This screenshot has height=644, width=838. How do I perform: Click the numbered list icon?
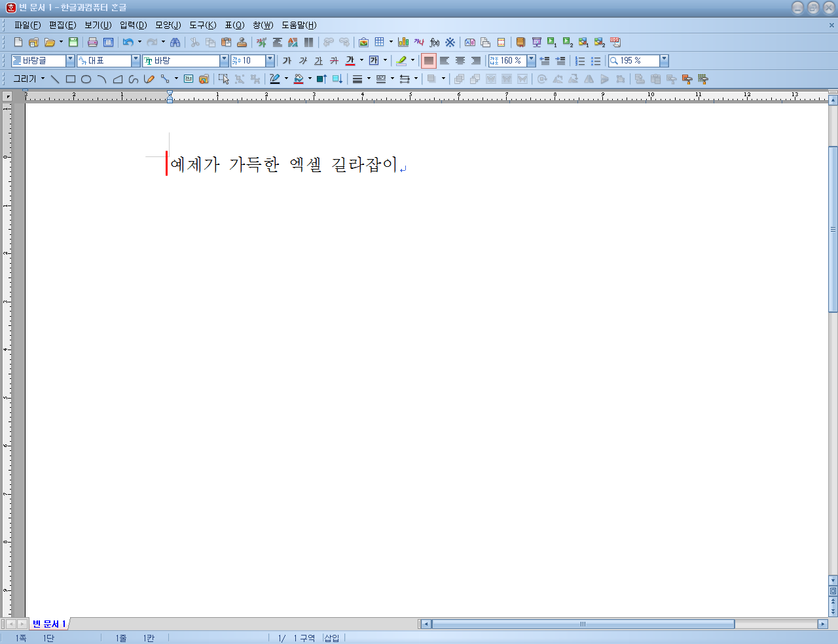pos(580,60)
